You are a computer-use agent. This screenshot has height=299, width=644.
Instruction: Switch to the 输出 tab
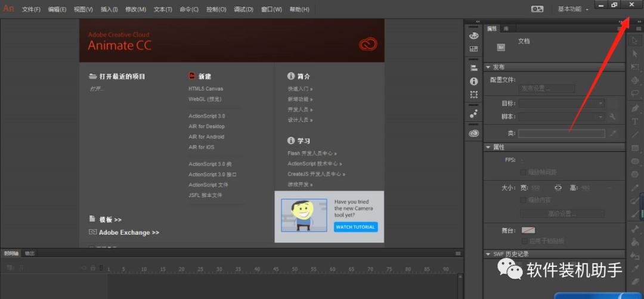click(30, 254)
